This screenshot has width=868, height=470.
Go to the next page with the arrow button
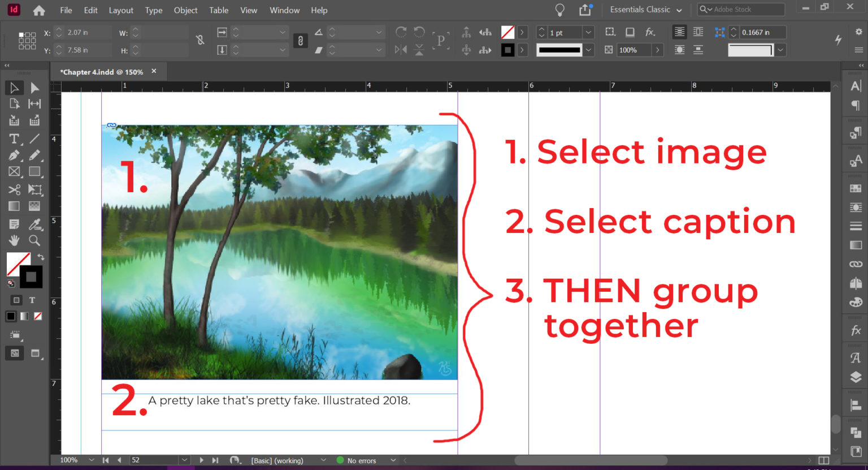(x=202, y=460)
